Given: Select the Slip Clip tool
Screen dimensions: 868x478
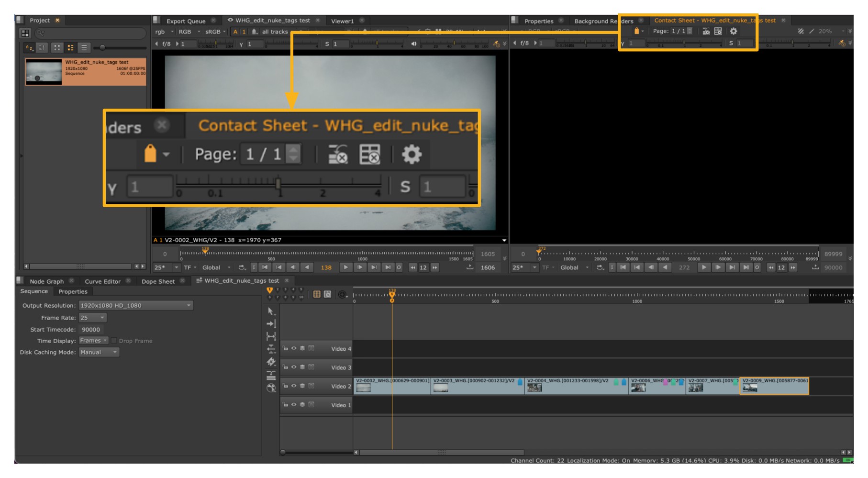Looking at the screenshot, I should 271,349.
